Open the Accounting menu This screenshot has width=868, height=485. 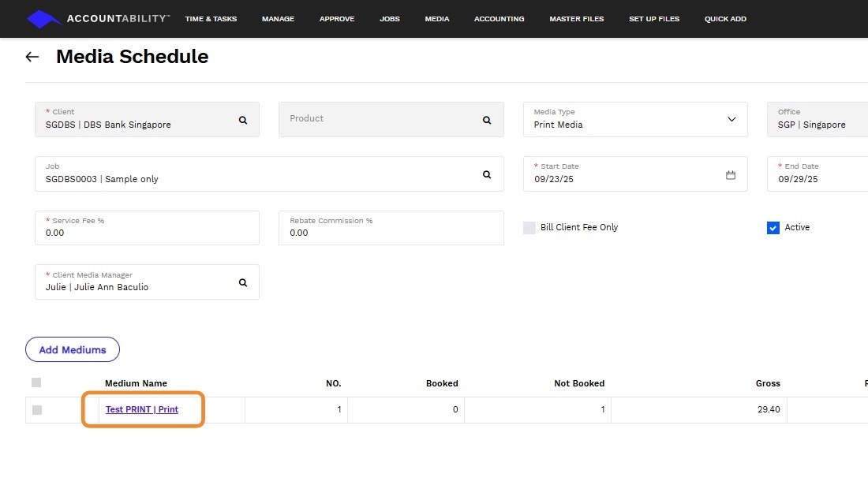499,19
